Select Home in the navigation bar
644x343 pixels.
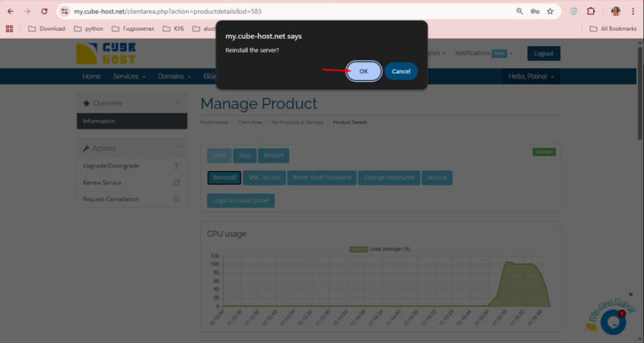[91, 76]
